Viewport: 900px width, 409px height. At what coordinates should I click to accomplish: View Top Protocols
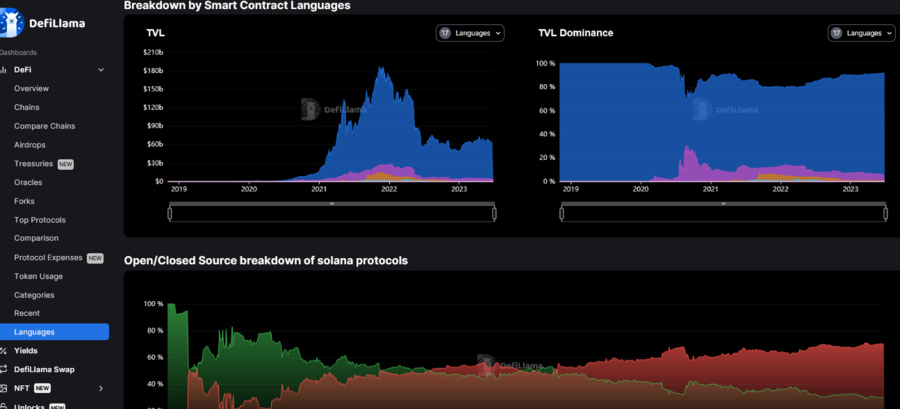pyautogui.click(x=40, y=220)
